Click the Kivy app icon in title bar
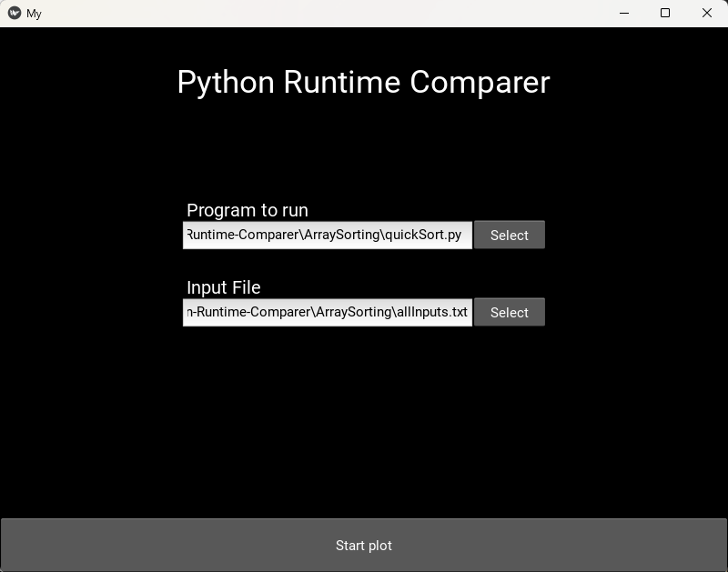This screenshot has width=728, height=572. [x=15, y=14]
